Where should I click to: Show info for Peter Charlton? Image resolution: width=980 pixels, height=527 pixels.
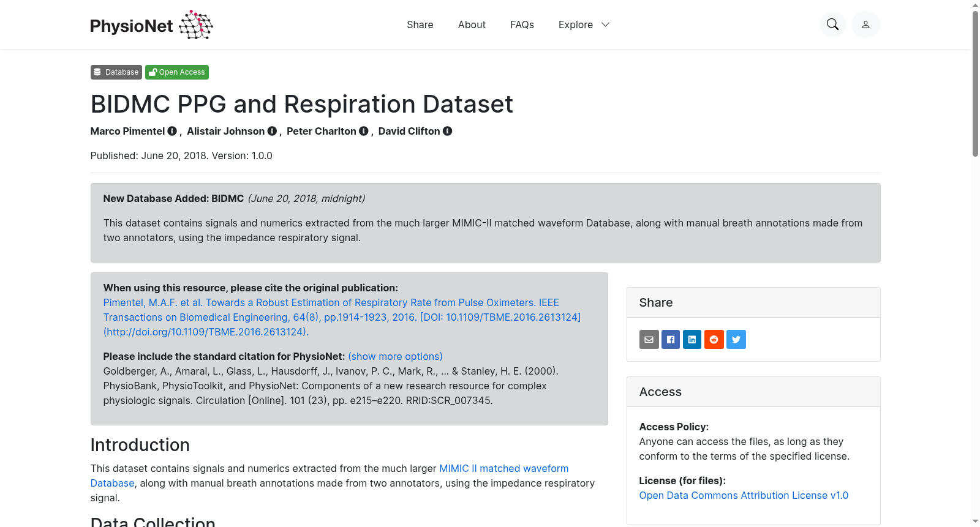(x=364, y=131)
